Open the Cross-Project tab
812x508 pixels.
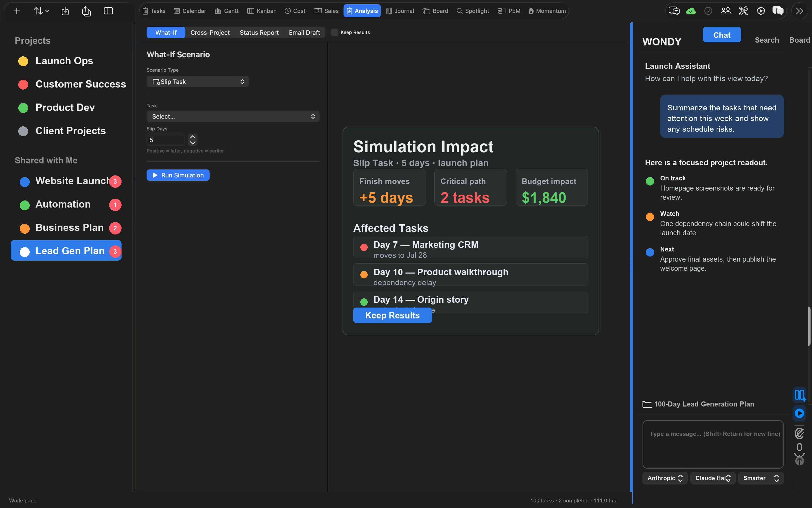pos(210,32)
